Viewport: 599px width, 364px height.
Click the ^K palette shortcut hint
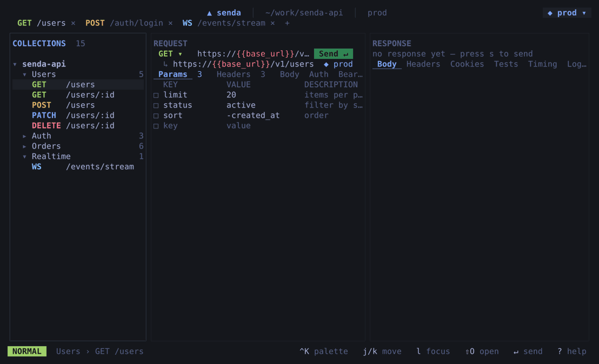pyautogui.click(x=324, y=352)
